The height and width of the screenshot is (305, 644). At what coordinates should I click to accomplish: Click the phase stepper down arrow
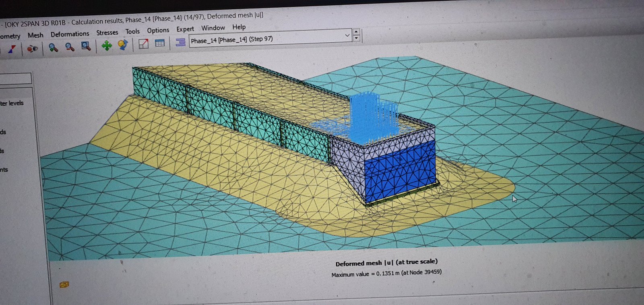pos(356,38)
